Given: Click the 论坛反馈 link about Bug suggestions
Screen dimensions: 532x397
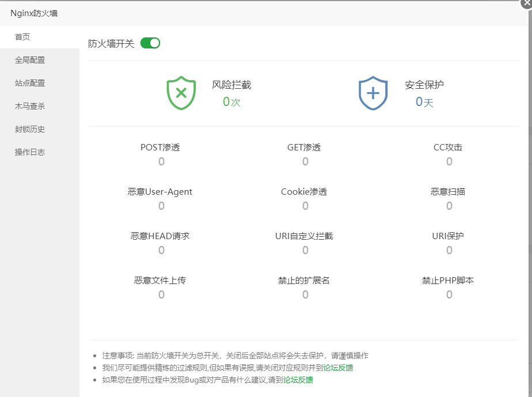Looking at the screenshot, I should pyautogui.click(x=298, y=380).
